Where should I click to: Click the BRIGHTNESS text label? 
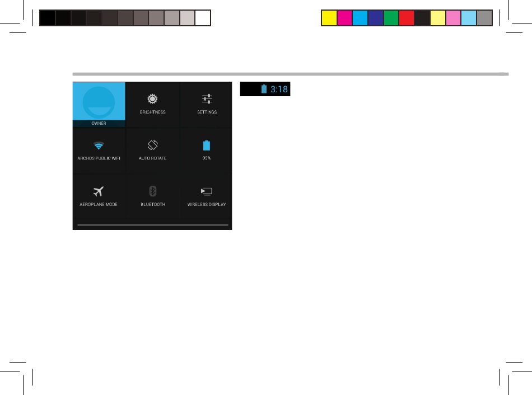click(153, 112)
